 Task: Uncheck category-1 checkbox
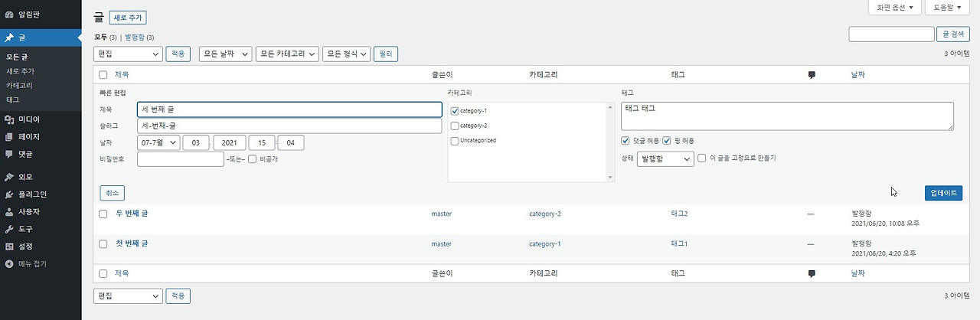[456, 110]
